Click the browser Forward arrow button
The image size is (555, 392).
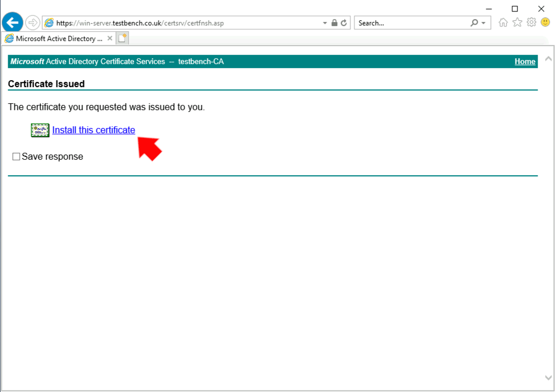[x=33, y=23]
